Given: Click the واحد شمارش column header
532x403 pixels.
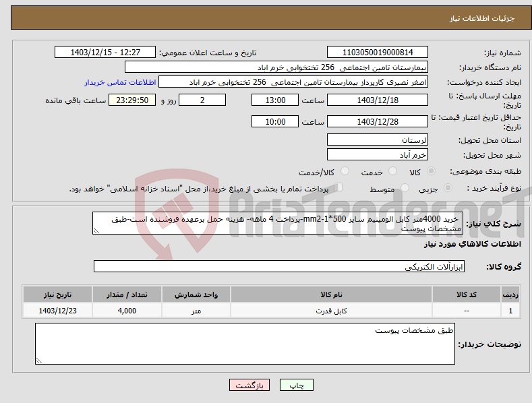Looking at the screenshot, I should pos(196,294).
